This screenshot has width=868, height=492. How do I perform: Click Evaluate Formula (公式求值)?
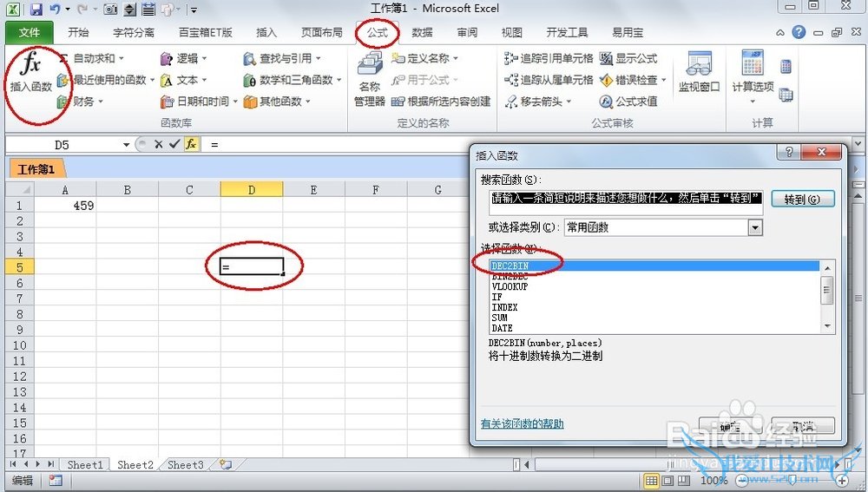[x=628, y=102]
